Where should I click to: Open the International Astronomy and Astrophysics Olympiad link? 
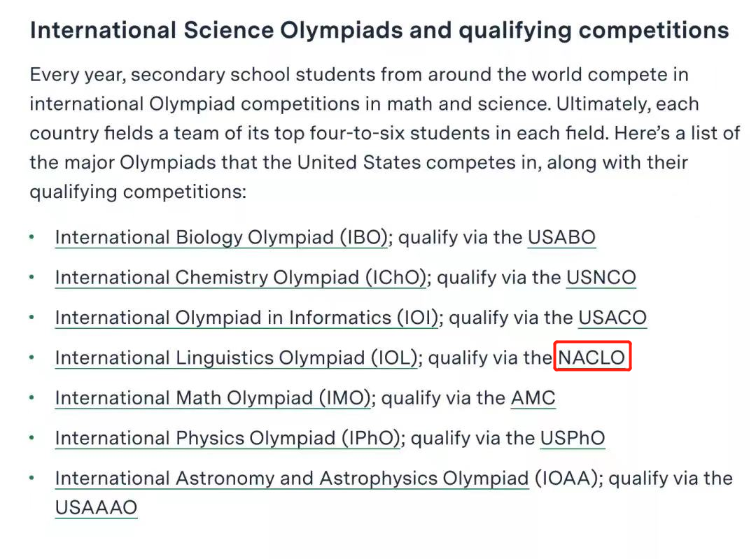(292, 479)
